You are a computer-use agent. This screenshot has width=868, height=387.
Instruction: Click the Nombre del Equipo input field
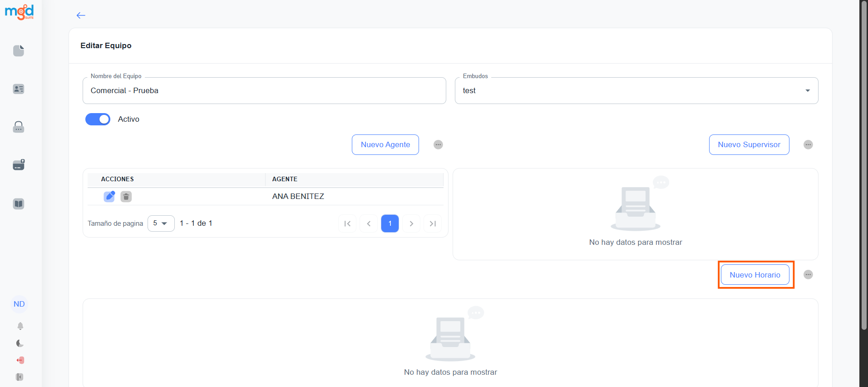pos(264,91)
